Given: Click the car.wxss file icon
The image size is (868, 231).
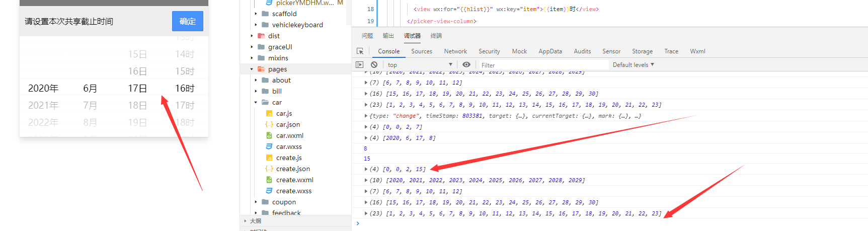Looking at the screenshot, I should tap(269, 146).
